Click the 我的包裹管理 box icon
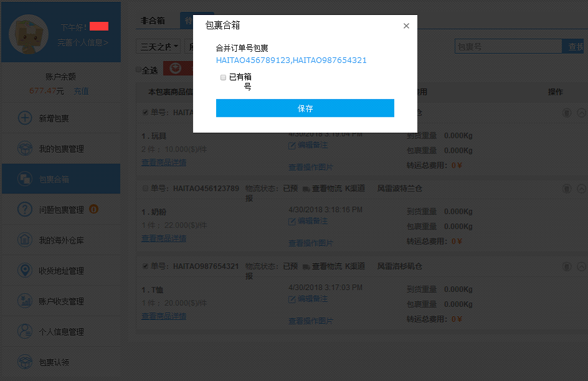 (x=25, y=148)
